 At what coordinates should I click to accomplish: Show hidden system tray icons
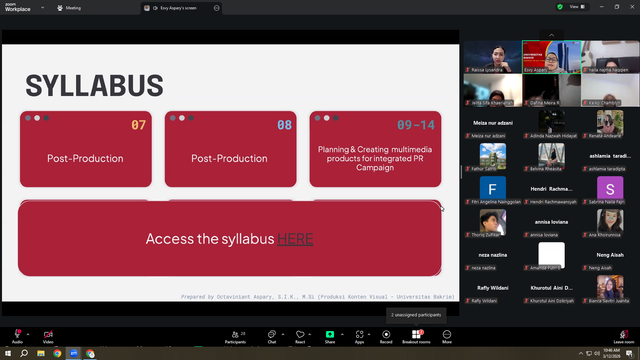pos(581,353)
